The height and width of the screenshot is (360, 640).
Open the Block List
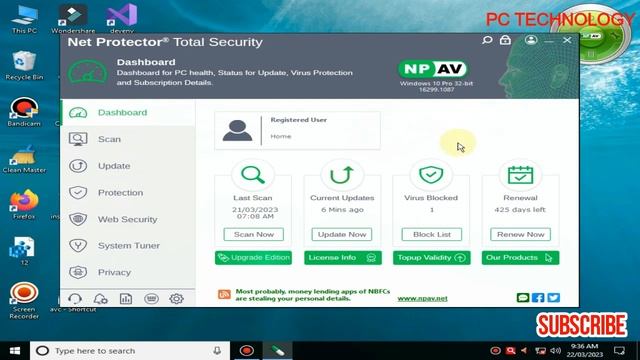tap(432, 234)
